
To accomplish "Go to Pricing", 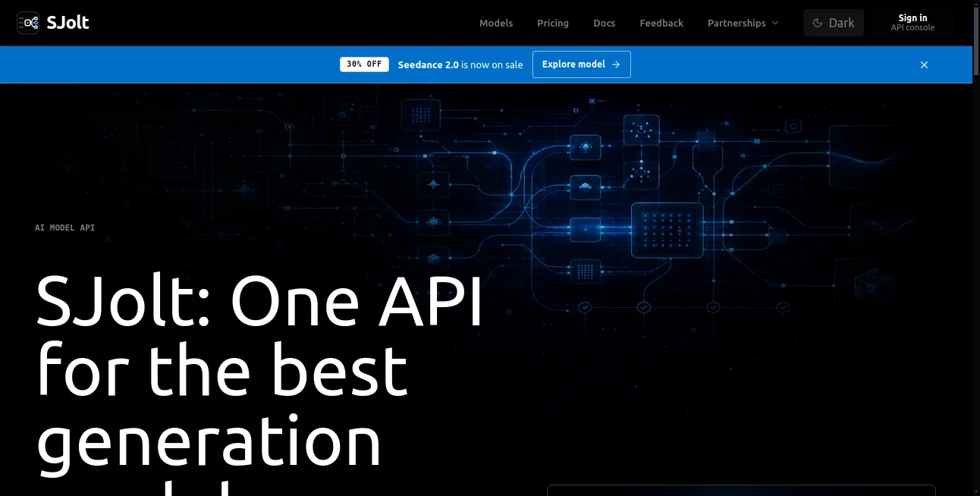I will (x=553, y=23).
